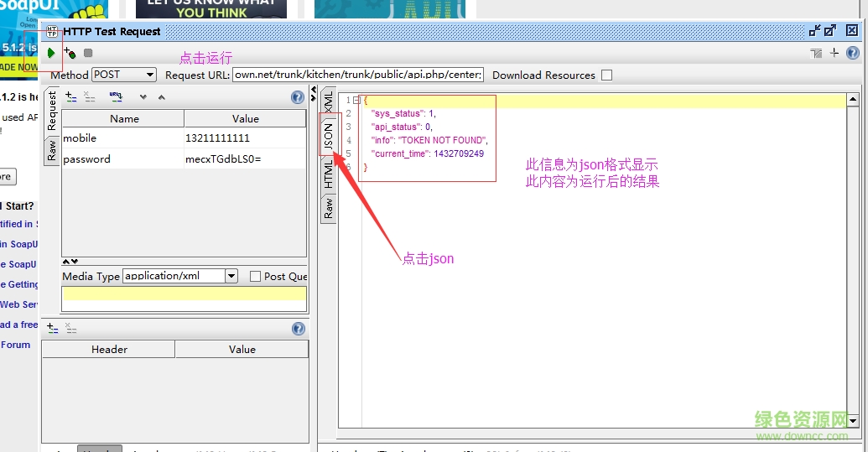Click the splitter arrows between the request and response panes
This screenshot has width=868, height=452.
point(314,93)
